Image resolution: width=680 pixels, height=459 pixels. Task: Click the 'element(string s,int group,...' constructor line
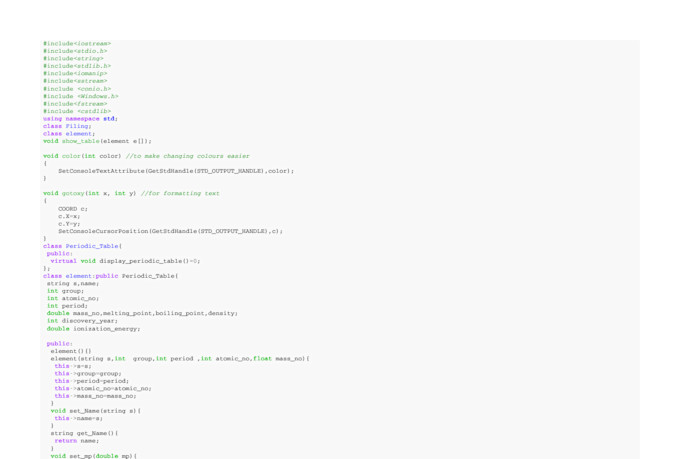[x=180, y=359]
